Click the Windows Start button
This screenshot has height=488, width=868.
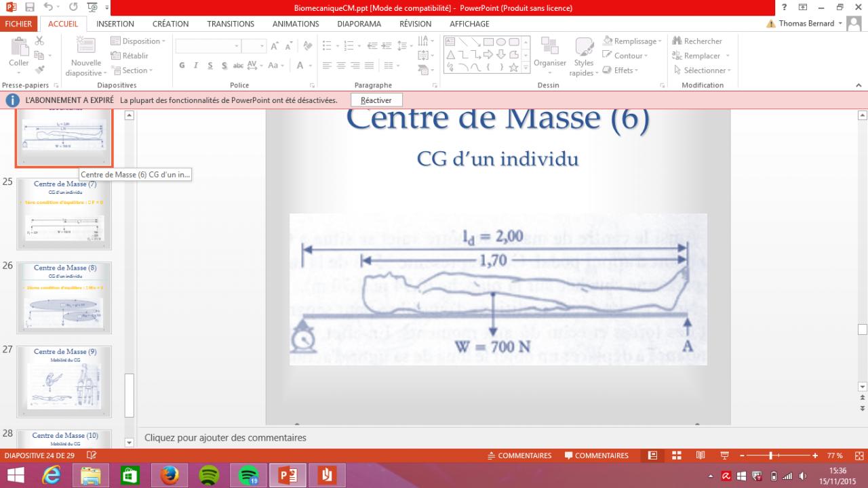16,475
